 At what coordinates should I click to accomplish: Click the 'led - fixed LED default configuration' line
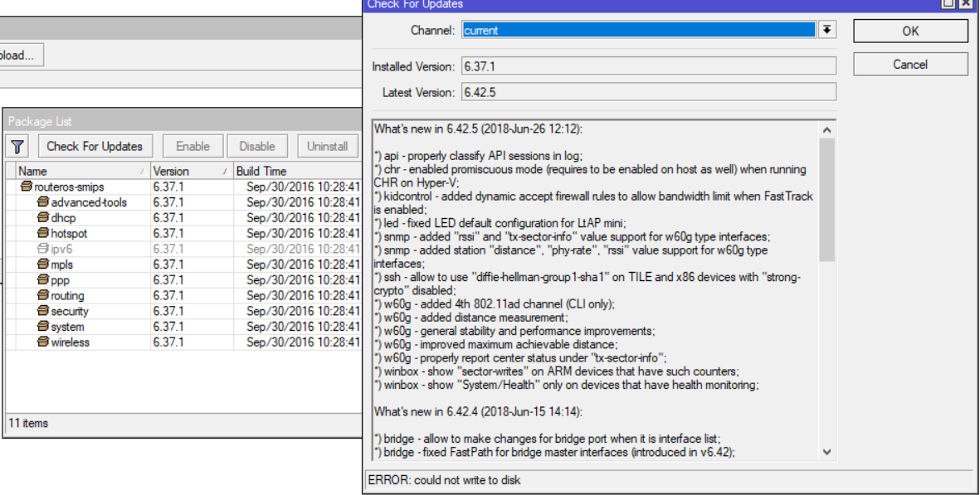pyautogui.click(x=500, y=223)
